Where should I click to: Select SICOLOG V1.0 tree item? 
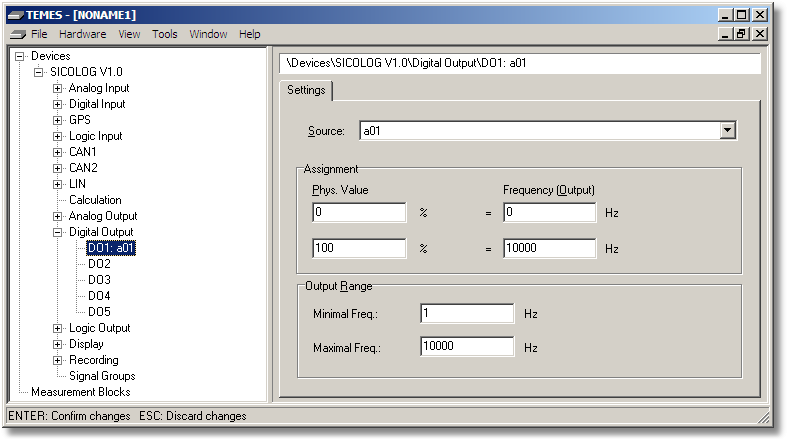86,72
